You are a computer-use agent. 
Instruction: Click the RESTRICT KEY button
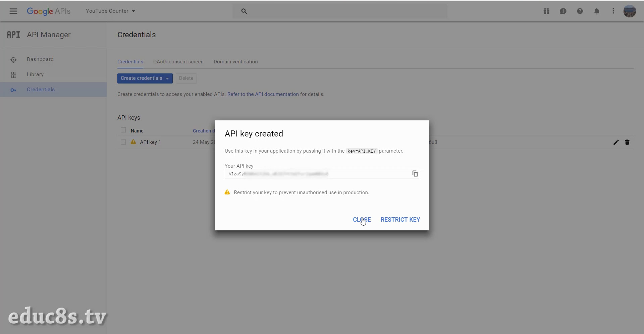click(x=400, y=220)
